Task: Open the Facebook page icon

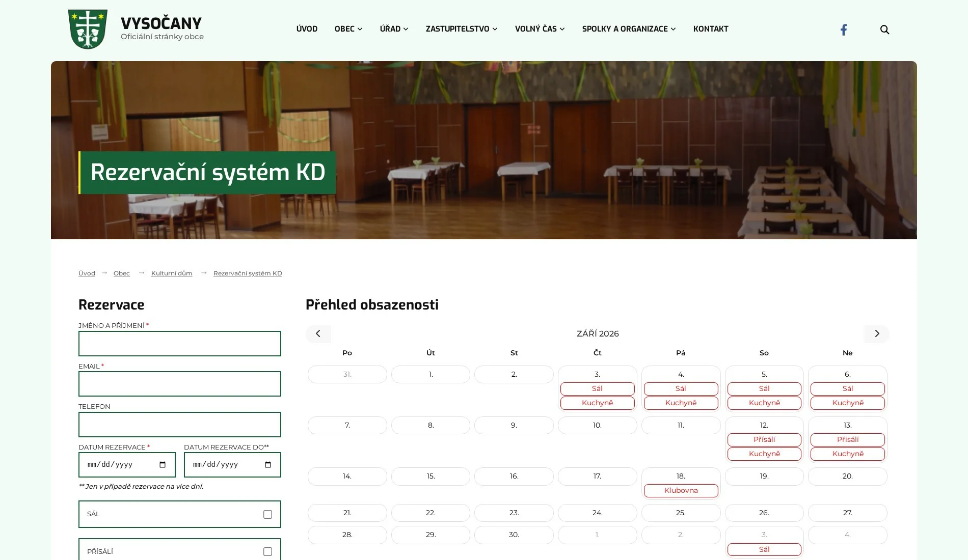Action: tap(844, 30)
